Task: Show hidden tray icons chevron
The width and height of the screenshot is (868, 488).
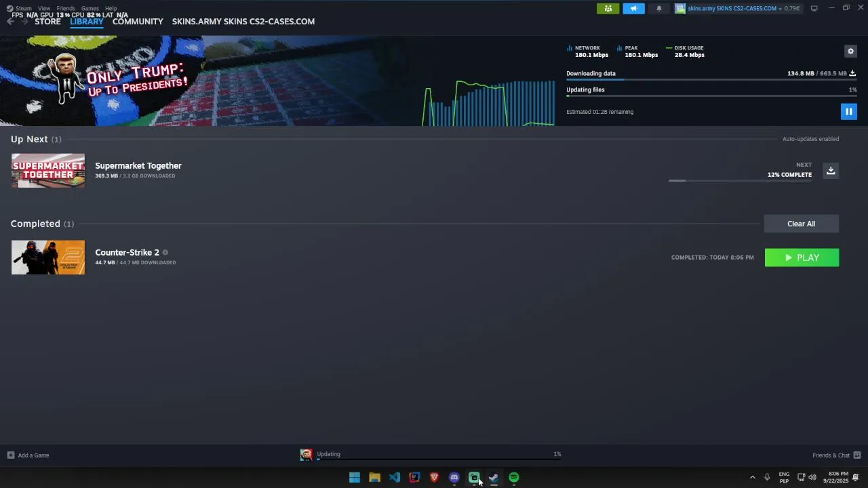Action: [752, 477]
